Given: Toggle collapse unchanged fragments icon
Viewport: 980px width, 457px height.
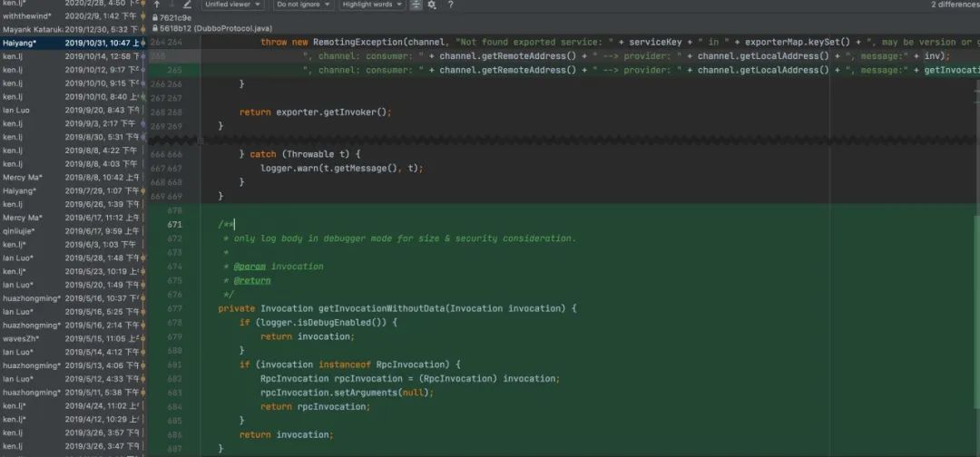Looking at the screenshot, I should click(416, 5).
